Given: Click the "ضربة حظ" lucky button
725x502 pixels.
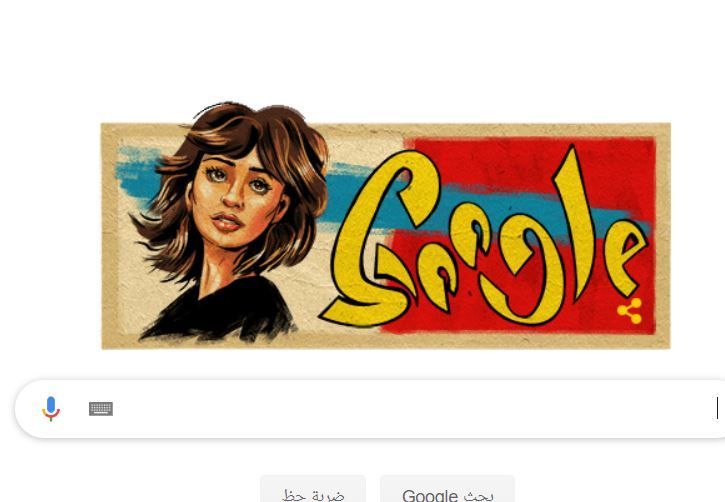Looking at the screenshot, I should point(313,490).
